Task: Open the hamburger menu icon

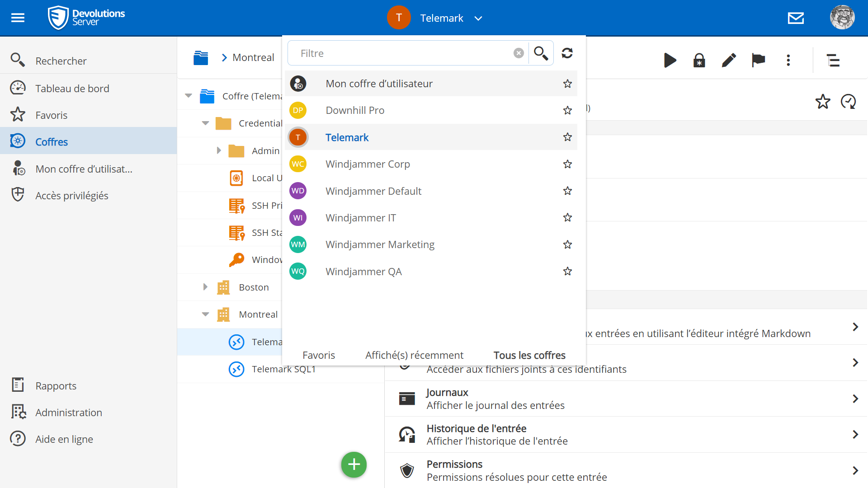Action: (18, 18)
